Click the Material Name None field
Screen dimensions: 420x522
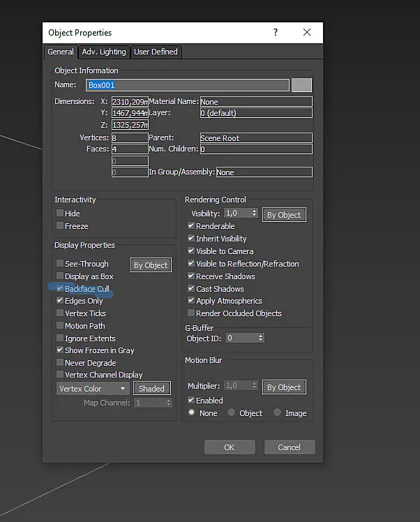[256, 101]
